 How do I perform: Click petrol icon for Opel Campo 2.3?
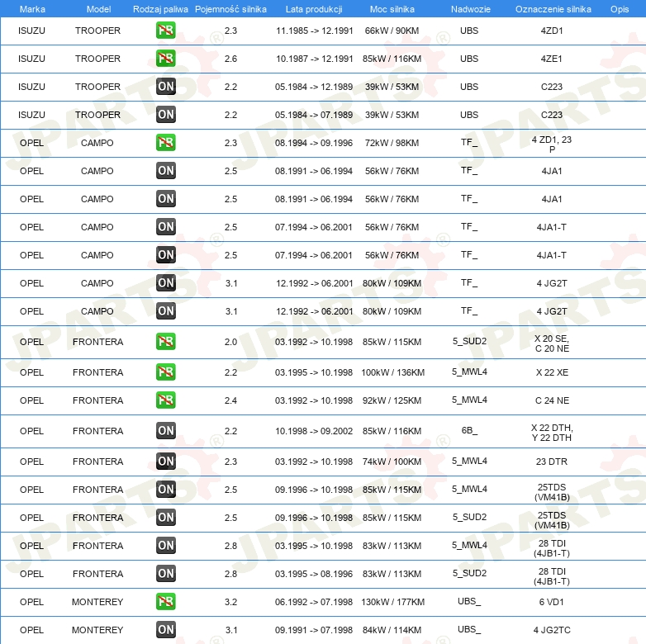pos(165,143)
